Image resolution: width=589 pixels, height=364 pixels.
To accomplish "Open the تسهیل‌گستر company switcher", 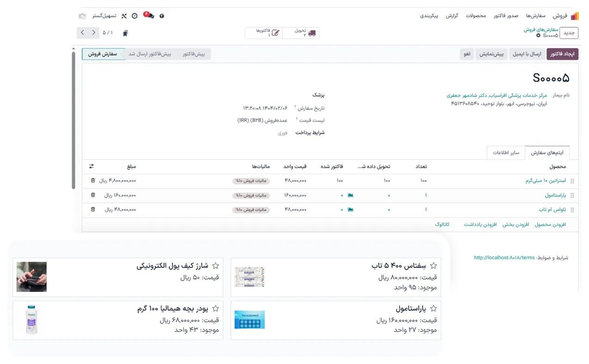I will click(x=104, y=16).
